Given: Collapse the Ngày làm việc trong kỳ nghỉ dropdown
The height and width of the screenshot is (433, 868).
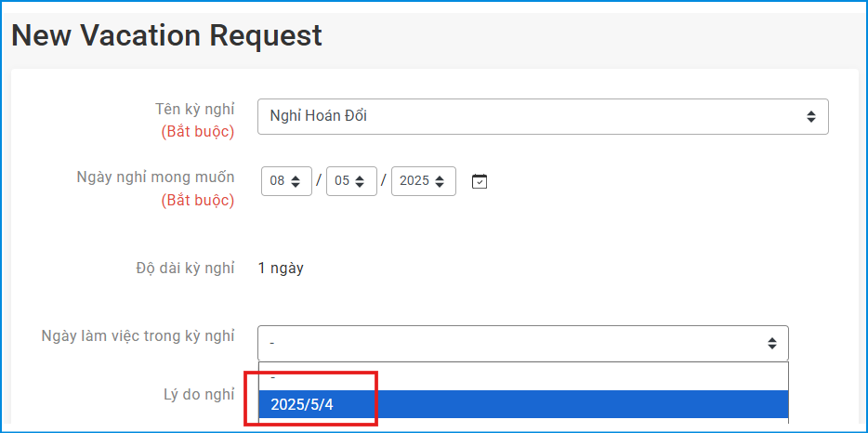Looking at the screenshot, I should click(522, 344).
